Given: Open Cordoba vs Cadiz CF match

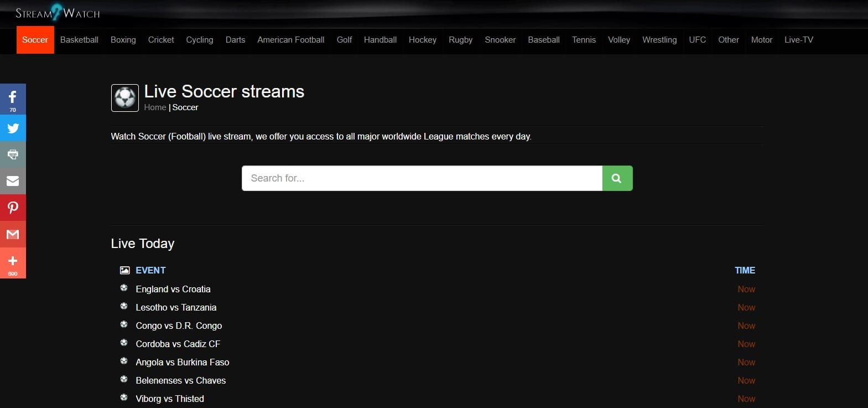Looking at the screenshot, I should [178, 344].
